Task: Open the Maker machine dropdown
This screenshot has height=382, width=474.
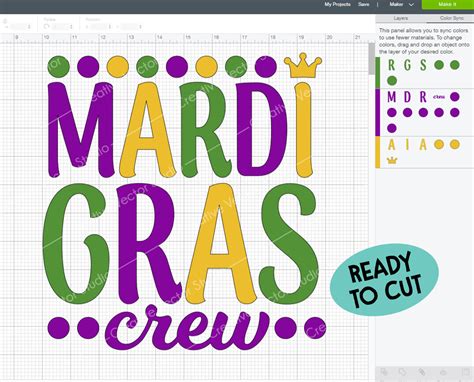Action: click(x=401, y=4)
